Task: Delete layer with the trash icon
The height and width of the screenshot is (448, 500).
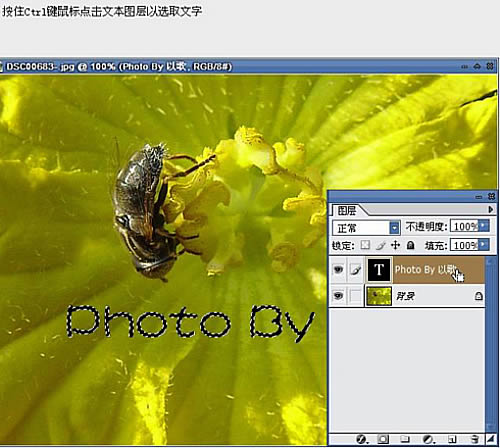Action: (475, 439)
